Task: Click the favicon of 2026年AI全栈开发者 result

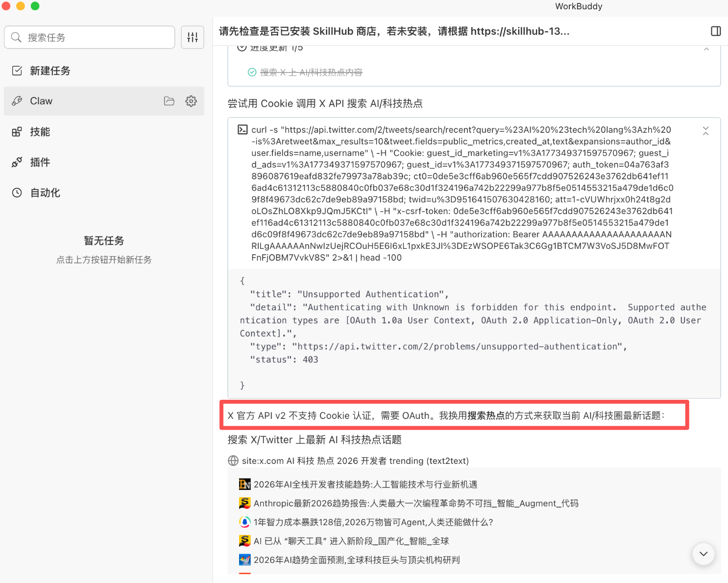Action: click(x=245, y=484)
